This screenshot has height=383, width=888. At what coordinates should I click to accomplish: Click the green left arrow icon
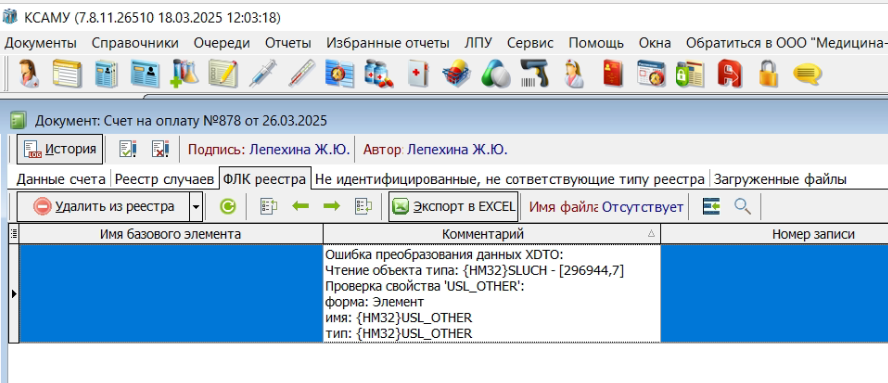click(300, 206)
